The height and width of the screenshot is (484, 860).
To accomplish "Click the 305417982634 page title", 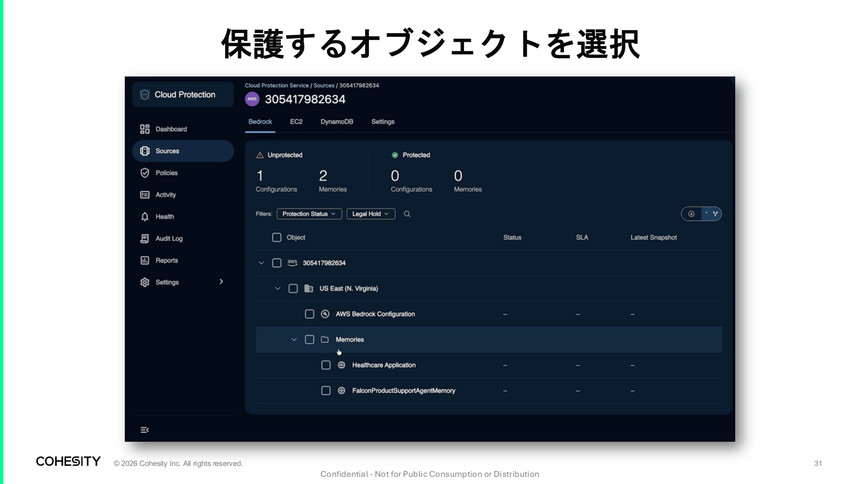I will tap(305, 99).
